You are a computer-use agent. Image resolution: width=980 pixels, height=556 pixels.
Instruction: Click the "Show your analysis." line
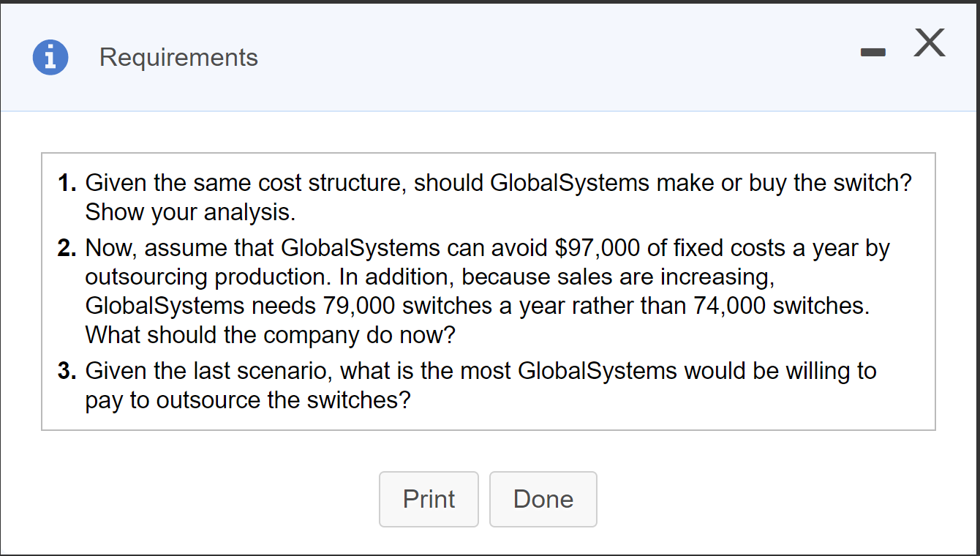click(191, 212)
